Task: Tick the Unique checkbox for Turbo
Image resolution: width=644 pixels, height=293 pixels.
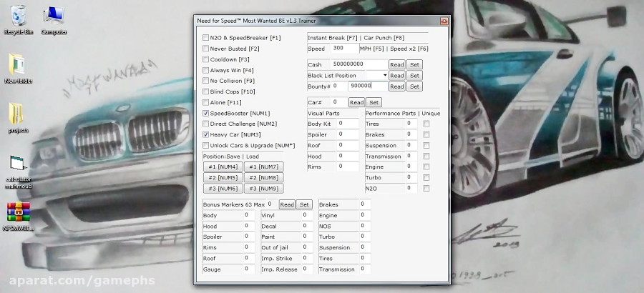Action: (426, 178)
